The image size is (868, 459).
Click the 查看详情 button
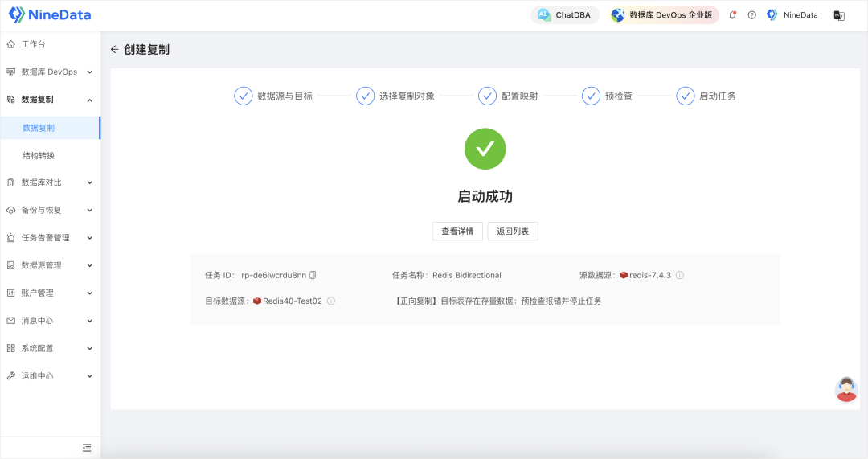click(457, 232)
